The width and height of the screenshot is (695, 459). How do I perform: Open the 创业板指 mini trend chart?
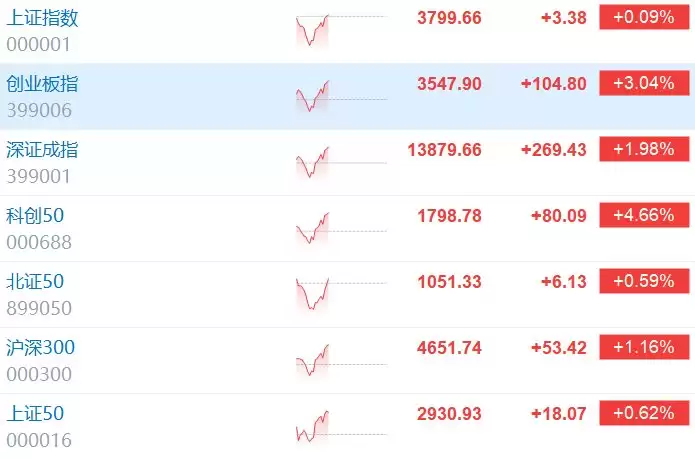(341, 96)
